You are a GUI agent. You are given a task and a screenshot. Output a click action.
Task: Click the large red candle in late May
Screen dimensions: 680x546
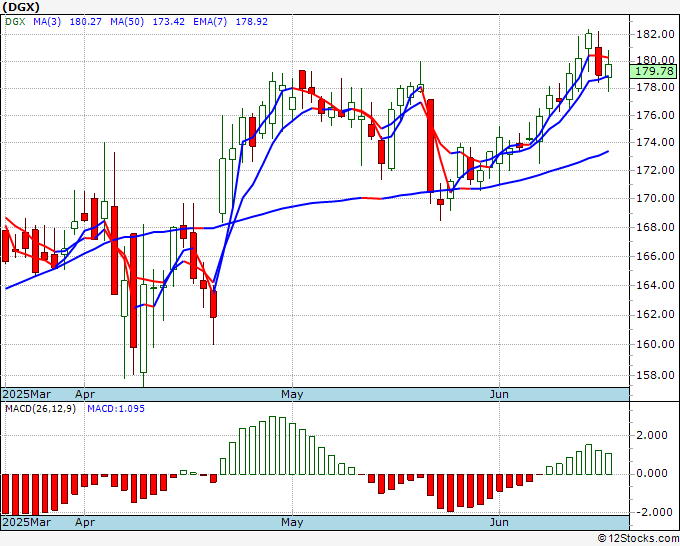pyautogui.click(x=430, y=146)
